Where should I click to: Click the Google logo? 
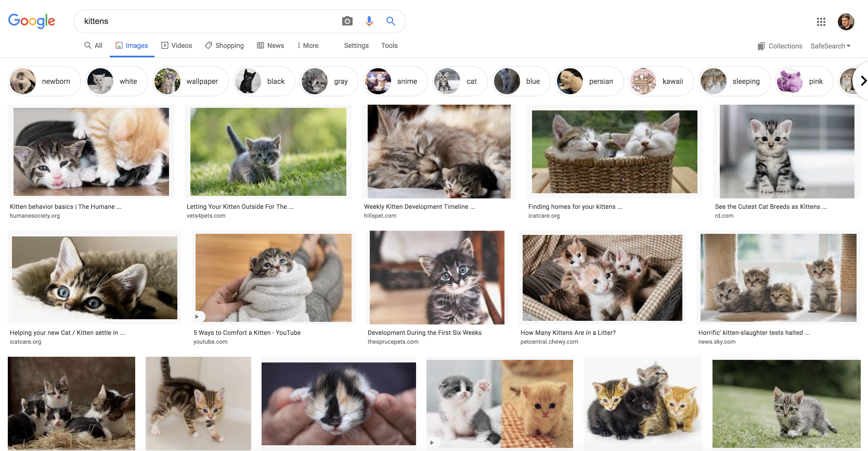pos(32,21)
